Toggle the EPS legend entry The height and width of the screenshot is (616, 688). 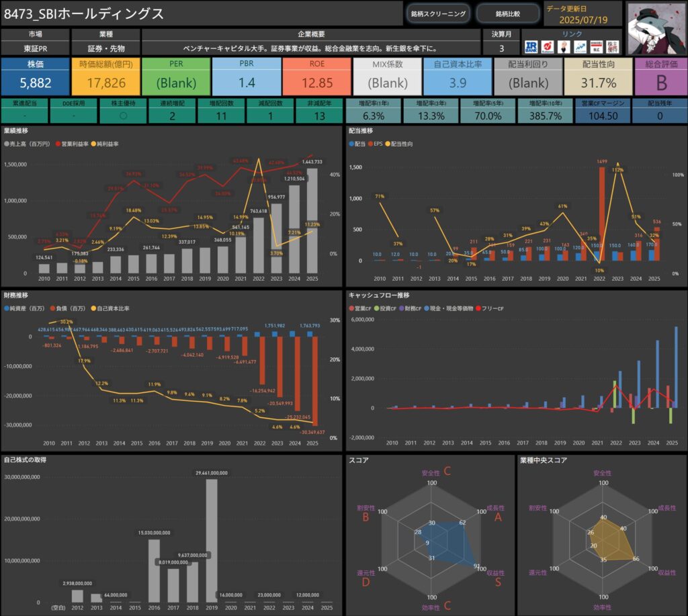(376, 144)
